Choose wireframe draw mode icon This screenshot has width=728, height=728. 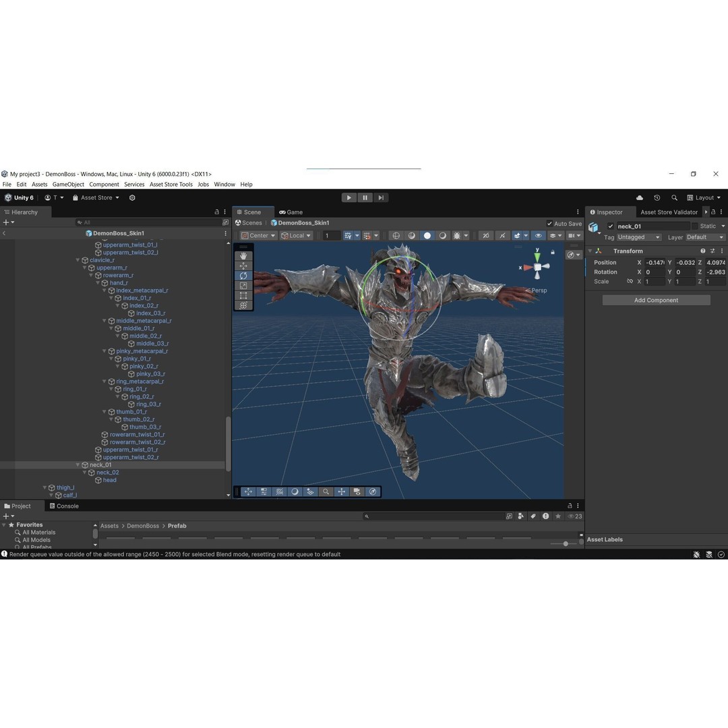396,236
